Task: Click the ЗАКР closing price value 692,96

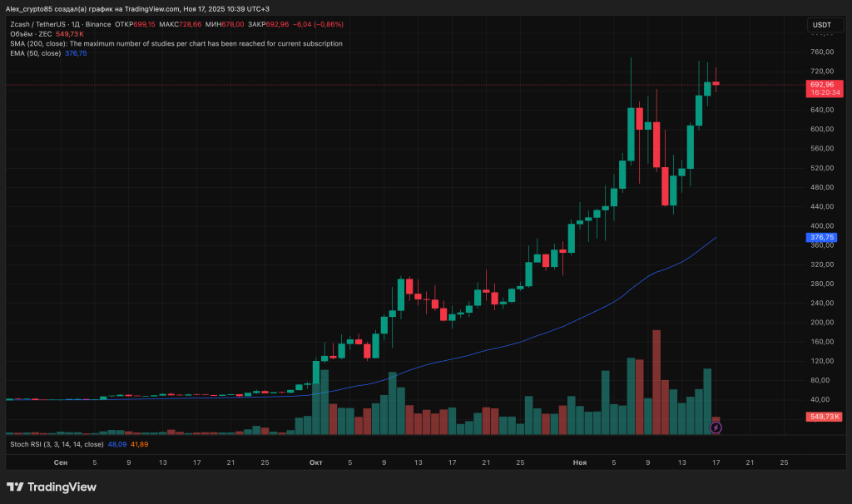Action: pos(275,24)
